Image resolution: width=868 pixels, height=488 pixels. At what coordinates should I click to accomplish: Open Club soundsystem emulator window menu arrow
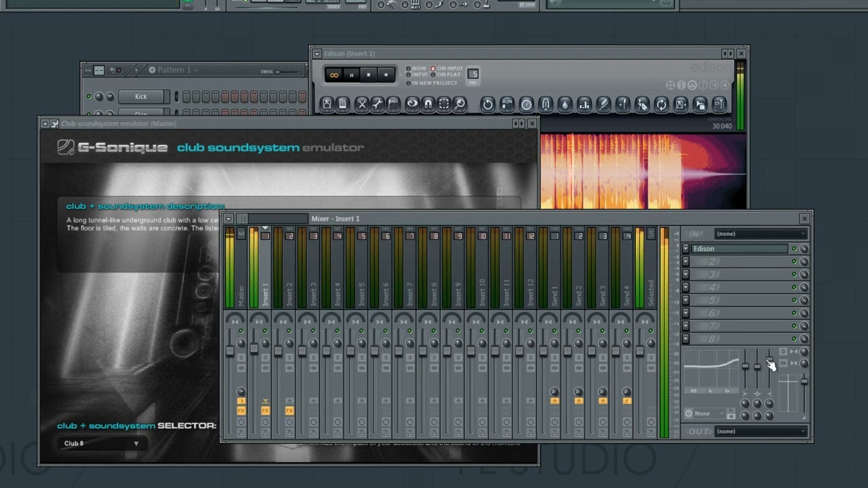[45, 123]
